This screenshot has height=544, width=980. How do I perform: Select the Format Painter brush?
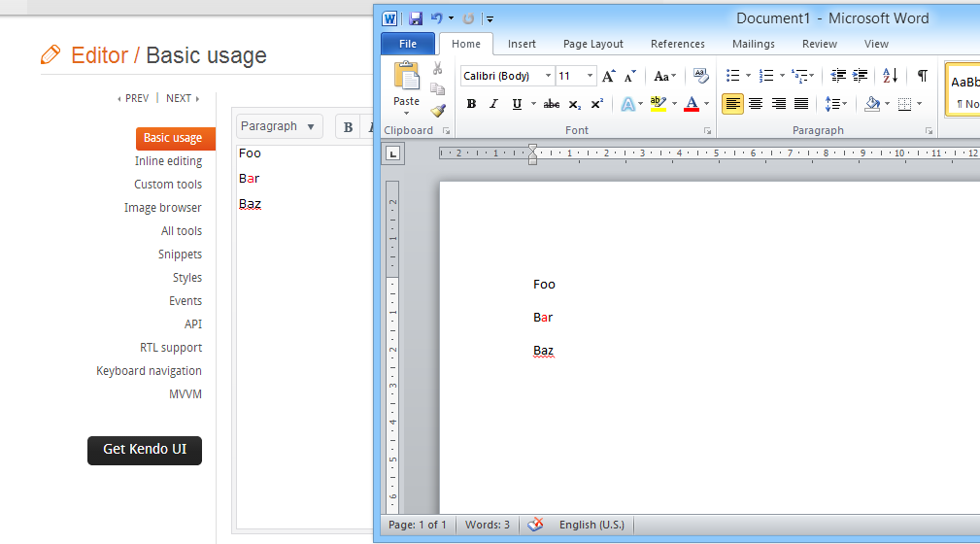click(437, 111)
